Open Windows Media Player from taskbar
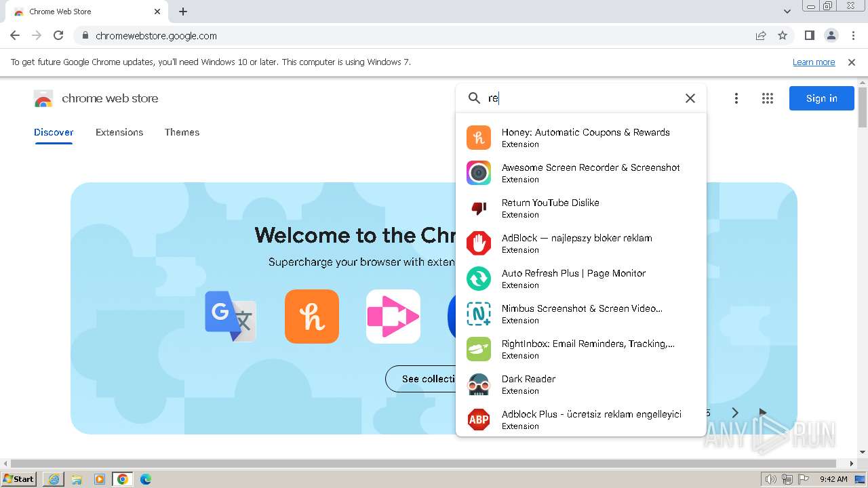The height and width of the screenshot is (488, 868). [100, 479]
